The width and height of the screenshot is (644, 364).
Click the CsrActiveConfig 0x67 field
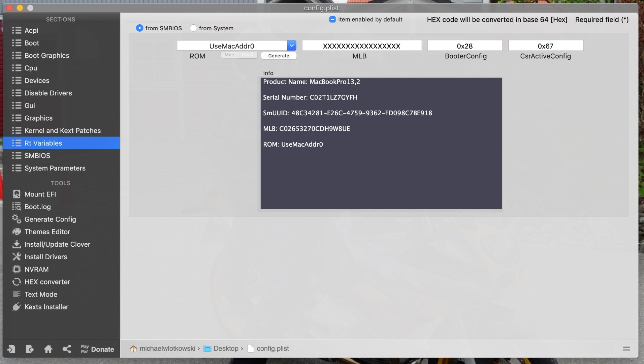[546, 45]
